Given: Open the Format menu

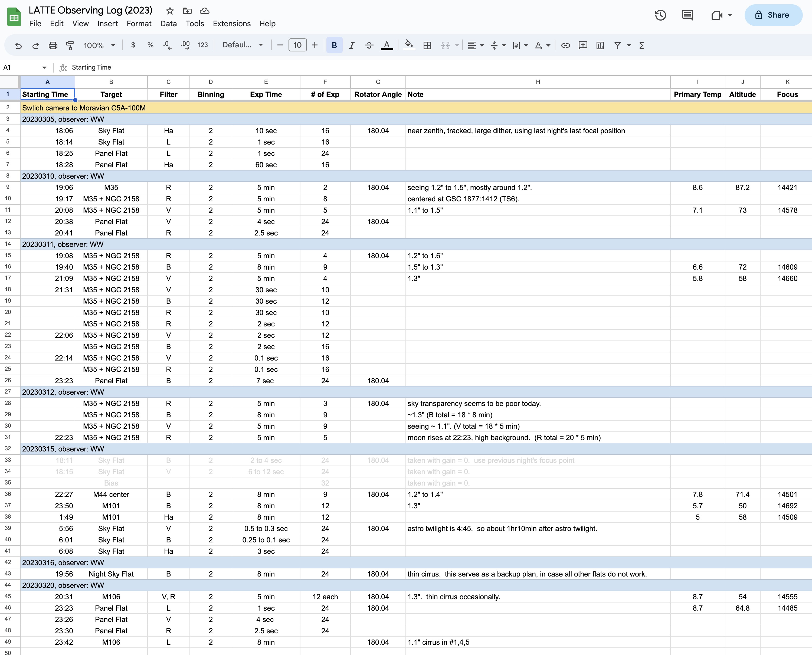Looking at the screenshot, I should [x=139, y=23].
